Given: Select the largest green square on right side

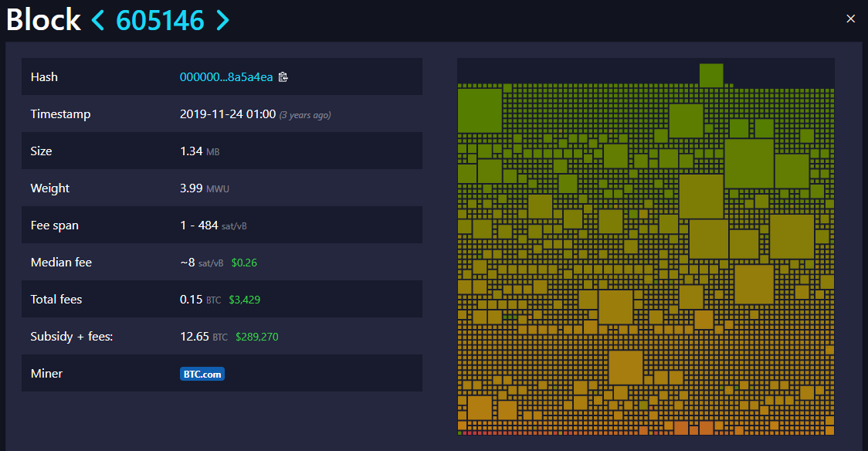Looking at the screenshot, I should (x=748, y=163).
